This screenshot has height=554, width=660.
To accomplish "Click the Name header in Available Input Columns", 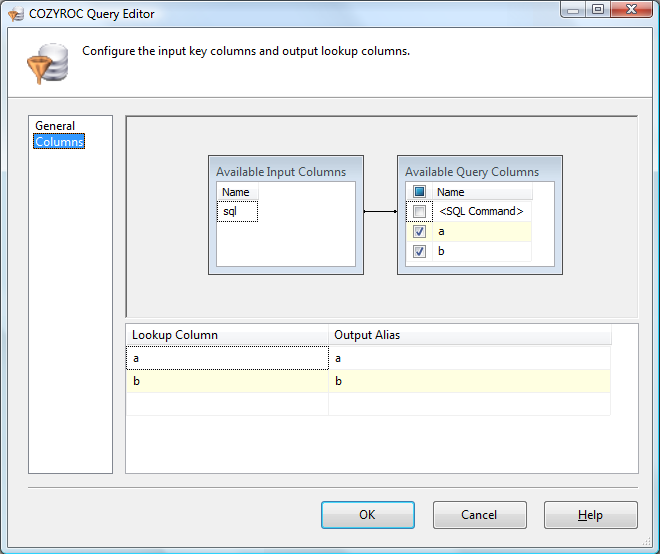I will pyautogui.click(x=237, y=192).
